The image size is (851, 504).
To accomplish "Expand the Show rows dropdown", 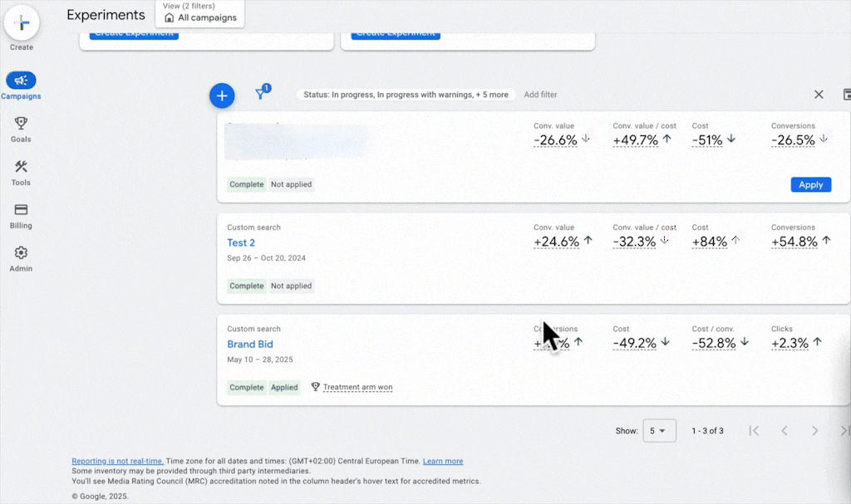I will [x=659, y=431].
